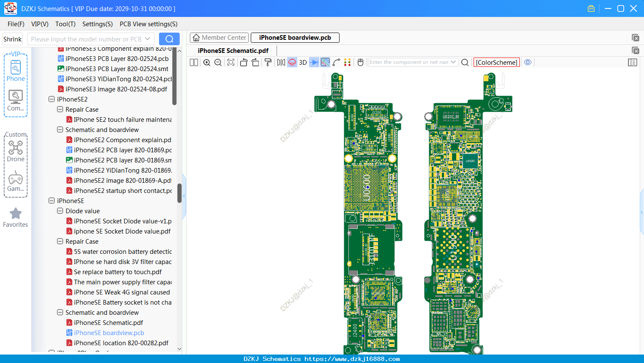The height and width of the screenshot is (363, 644).
Task: Click the DZKJ app logo
Action: pyautogui.click(x=10, y=8)
